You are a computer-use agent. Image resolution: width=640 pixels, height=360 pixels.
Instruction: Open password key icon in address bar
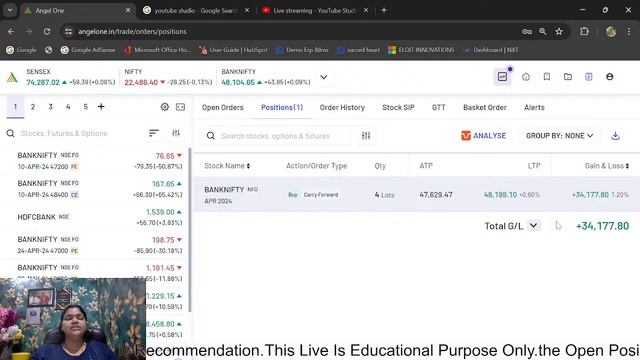tap(527, 31)
